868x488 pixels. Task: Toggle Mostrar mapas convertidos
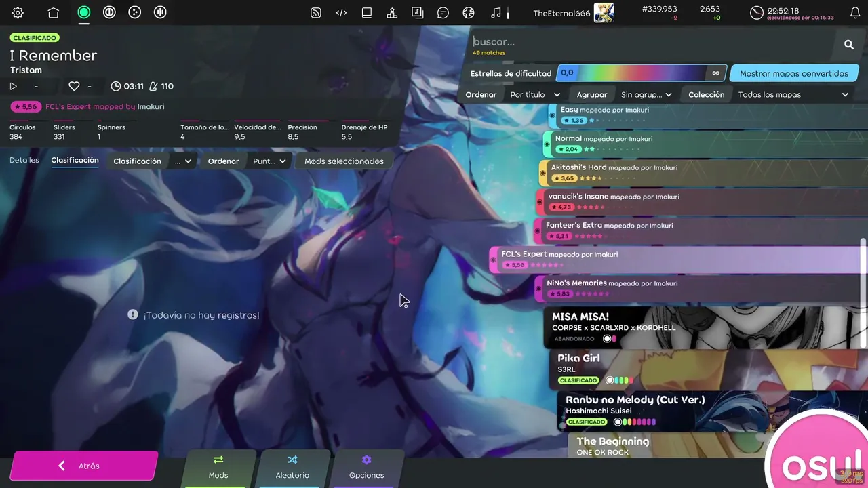click(794, 73)
